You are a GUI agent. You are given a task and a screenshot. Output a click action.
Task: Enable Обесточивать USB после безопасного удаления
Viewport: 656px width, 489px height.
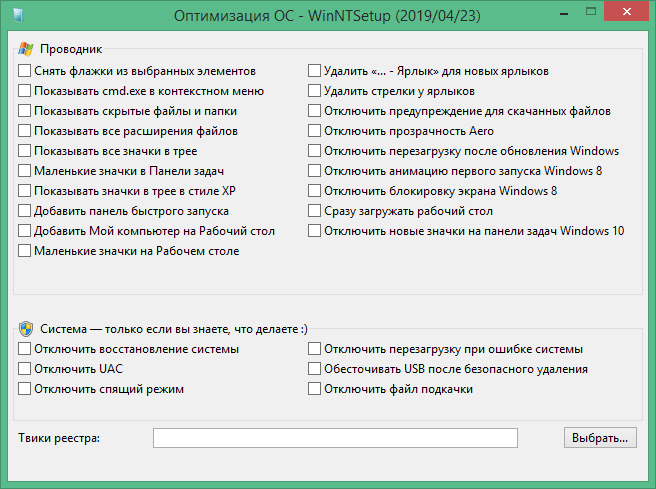(314, 369)
